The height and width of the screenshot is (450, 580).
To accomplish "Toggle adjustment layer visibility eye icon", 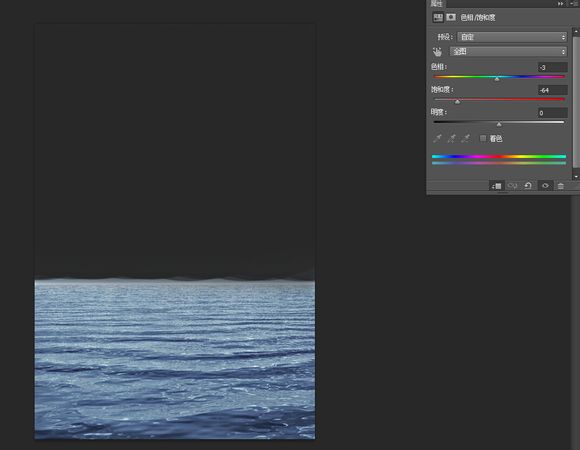I will [545, 186].
